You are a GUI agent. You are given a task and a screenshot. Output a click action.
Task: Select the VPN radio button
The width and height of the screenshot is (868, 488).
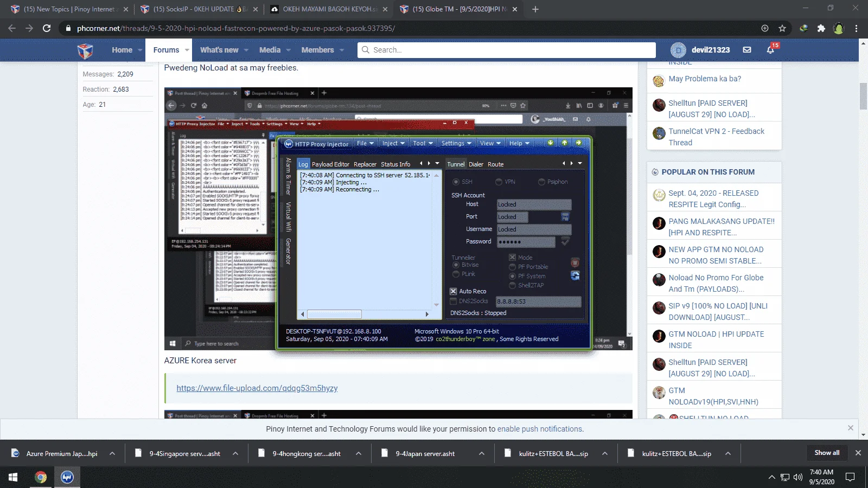tap(499, 182)
